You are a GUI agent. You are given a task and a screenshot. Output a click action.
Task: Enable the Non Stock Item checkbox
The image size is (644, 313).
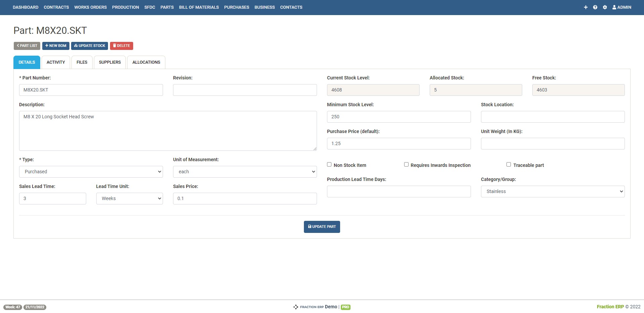tap(329, 164)
